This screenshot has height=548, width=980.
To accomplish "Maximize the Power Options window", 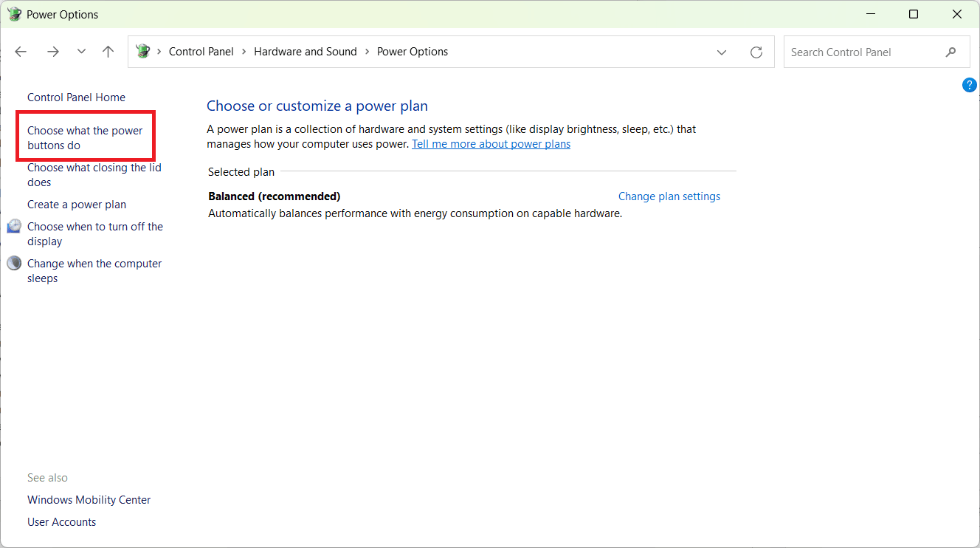I will (914, 14).
